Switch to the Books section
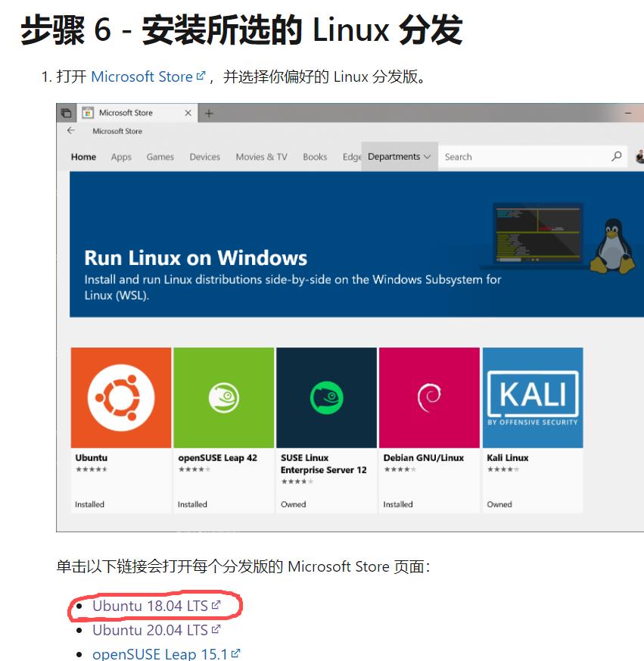 pos(315,156)
